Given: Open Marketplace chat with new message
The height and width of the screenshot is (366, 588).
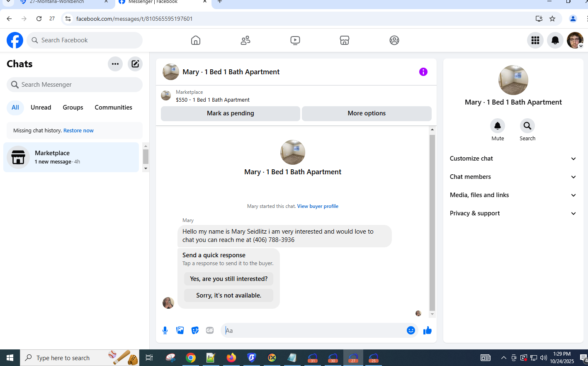Looking at the screenshot, I should [x=71, y=157].
